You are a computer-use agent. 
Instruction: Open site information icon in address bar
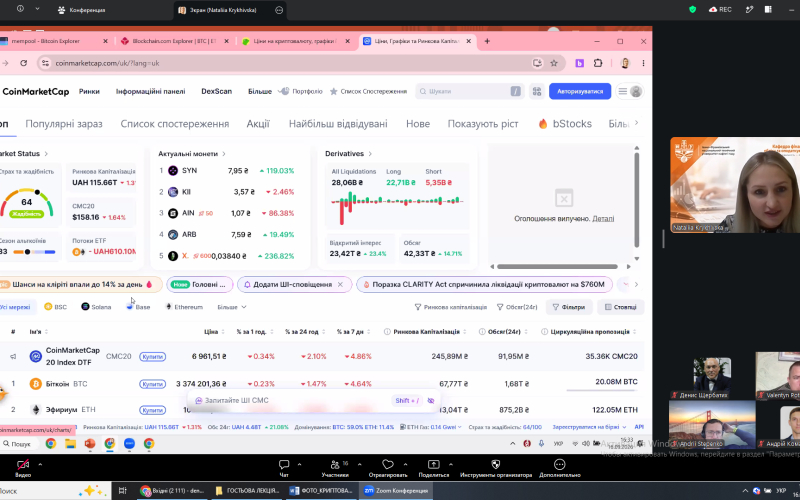[45, 63]
